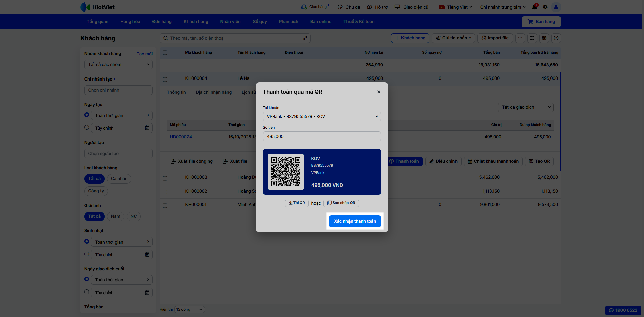Check the KH000004 row checkbox
Viewport: 644px width, 317px height.
point(165,80)
